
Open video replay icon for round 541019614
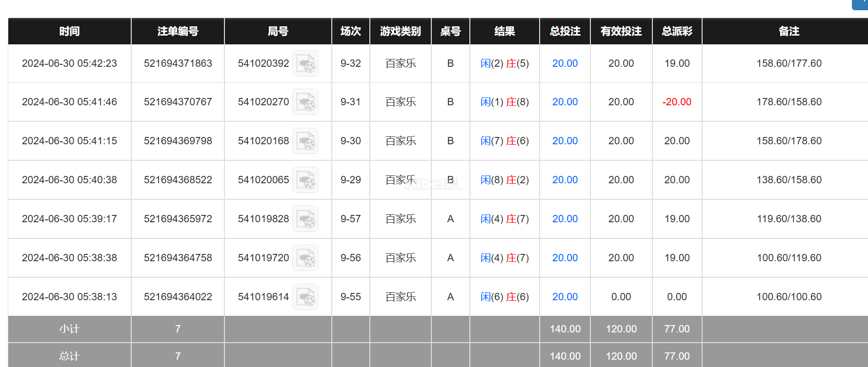[x=305, y=297]
